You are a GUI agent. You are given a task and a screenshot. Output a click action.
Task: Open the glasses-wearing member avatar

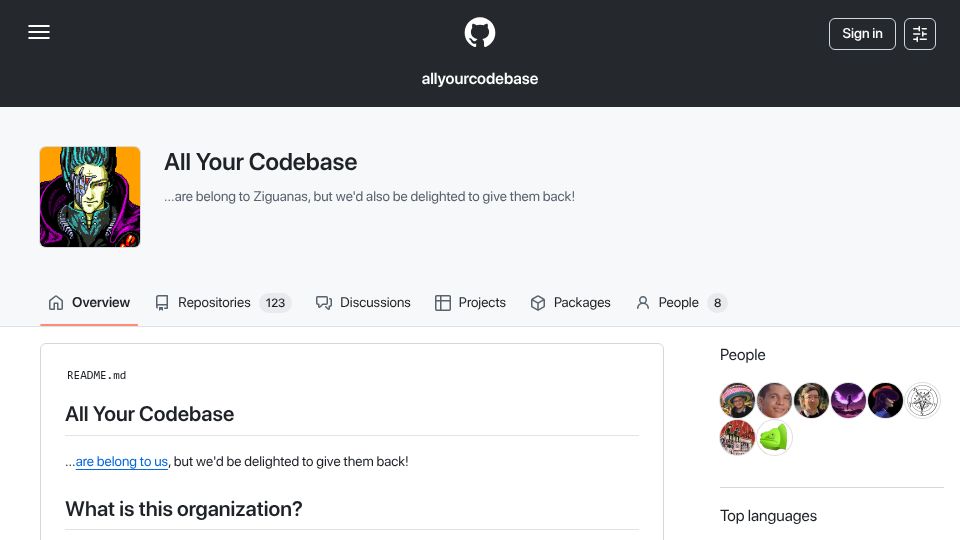(x=811, y=400)
